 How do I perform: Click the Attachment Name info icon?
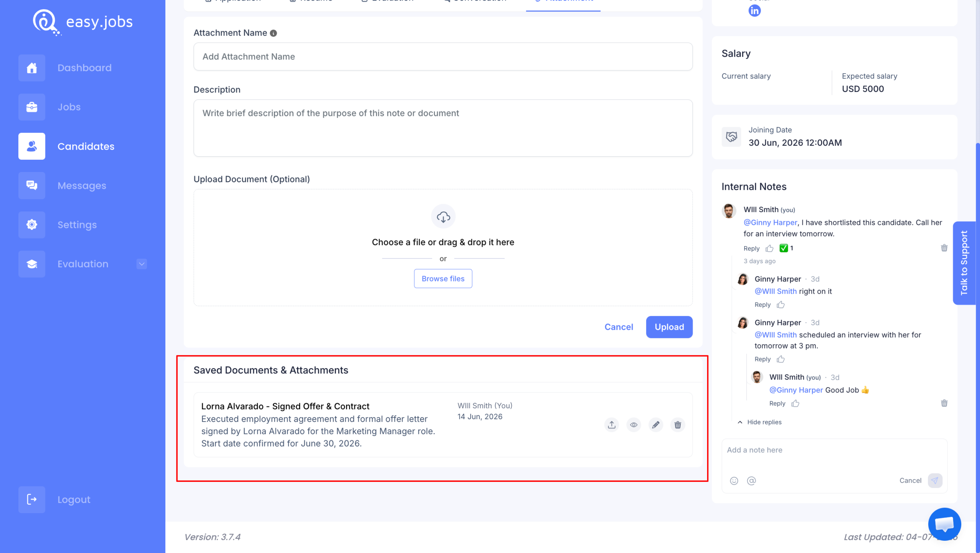[273, 33]
